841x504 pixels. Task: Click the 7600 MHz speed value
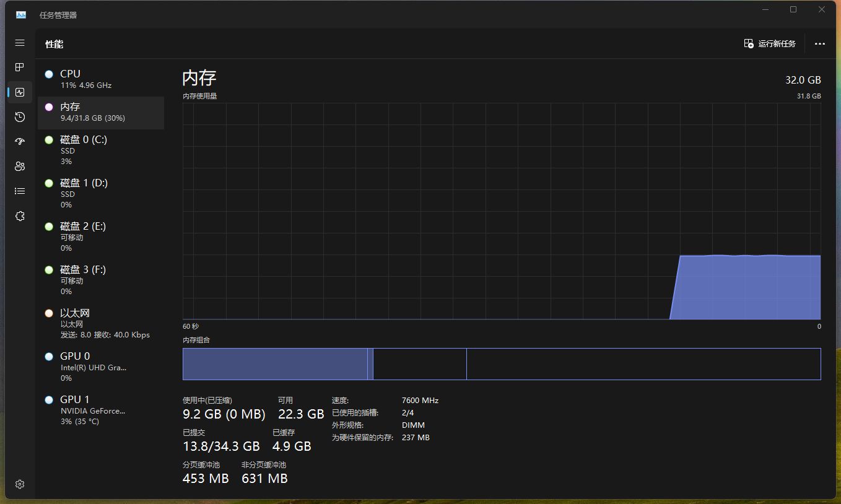pos(420,401)
